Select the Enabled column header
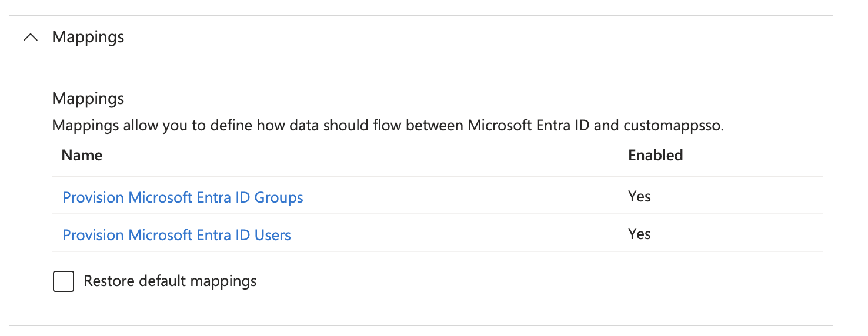The width and height of the screenshot is (868, 336). (x=656, y=155)
